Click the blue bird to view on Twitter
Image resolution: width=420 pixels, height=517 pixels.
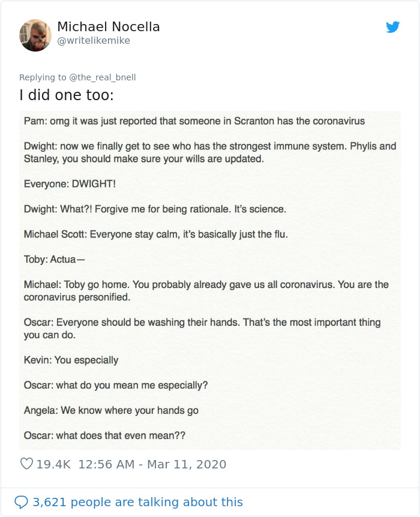point(393,27)
